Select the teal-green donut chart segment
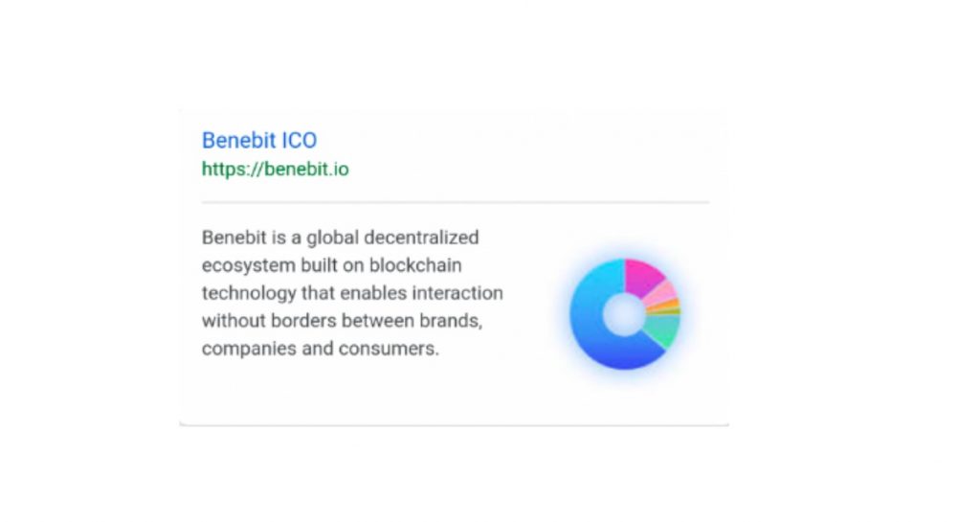This screenshot has width=980, height=522. coord(664,329)
